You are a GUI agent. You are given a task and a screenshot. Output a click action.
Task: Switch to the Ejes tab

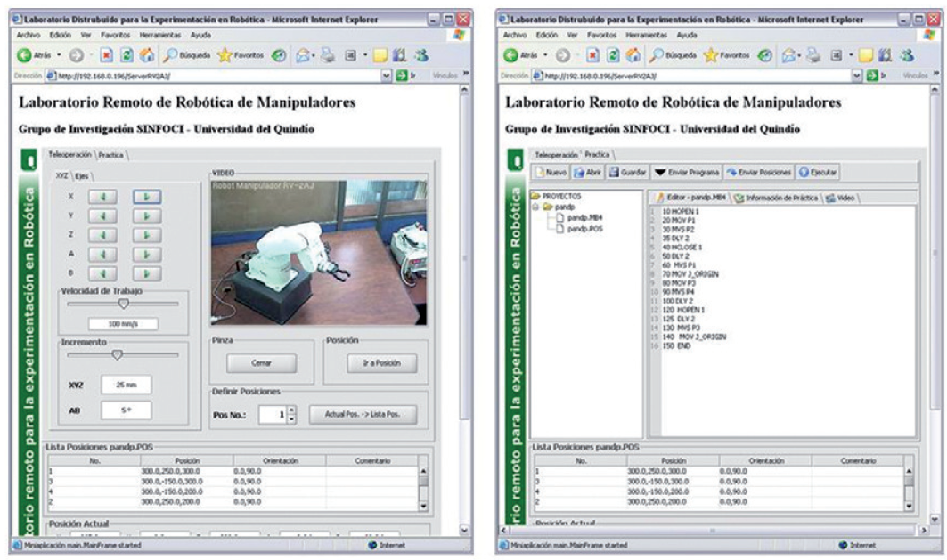tap(82, 175)
